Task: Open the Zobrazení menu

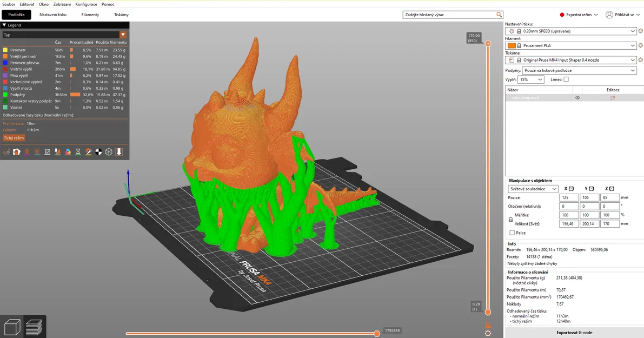Action: point(62,4)
